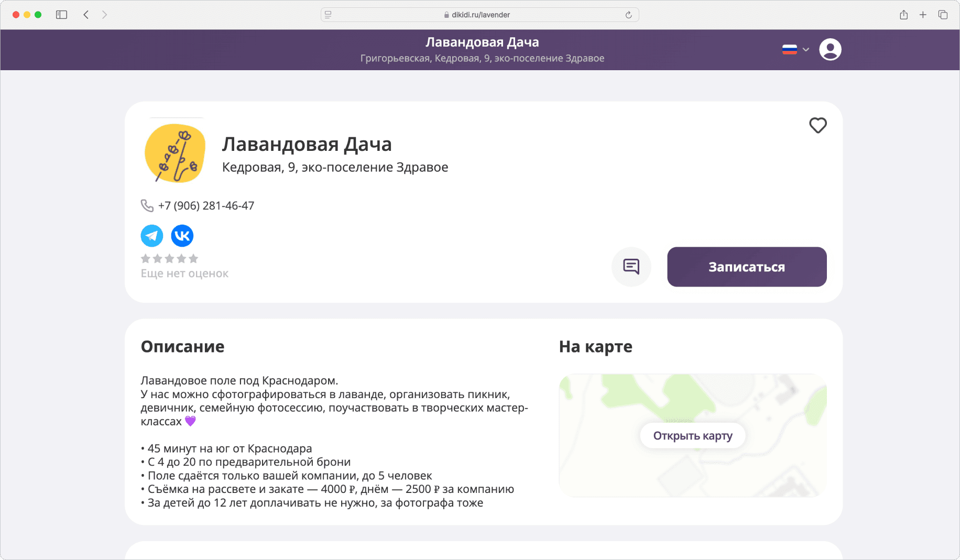The height and width of the screenshot is (560, 960).
Task: Call the phone number +7 (906) 281-46-47
Action: 206,206
